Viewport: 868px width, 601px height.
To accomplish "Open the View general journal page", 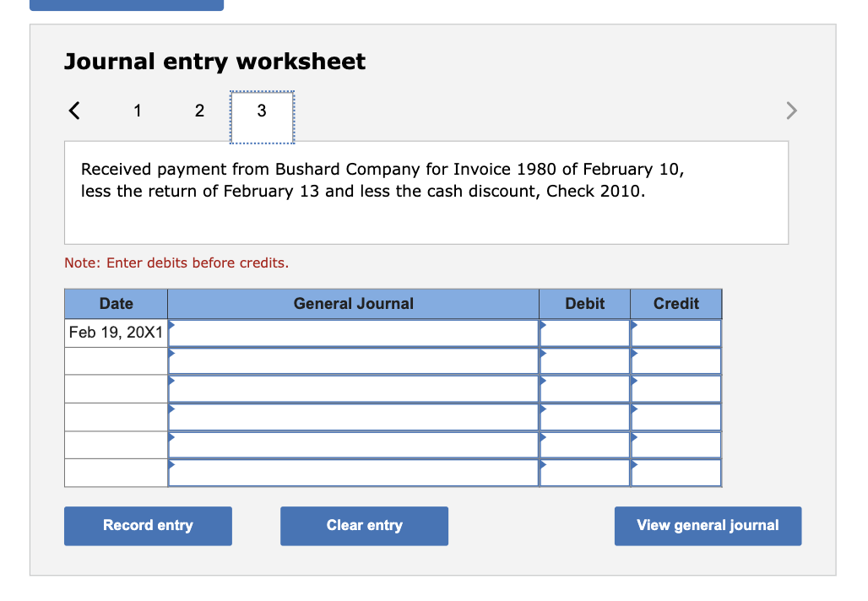I will pyautogui.click(x=708, y=526).
